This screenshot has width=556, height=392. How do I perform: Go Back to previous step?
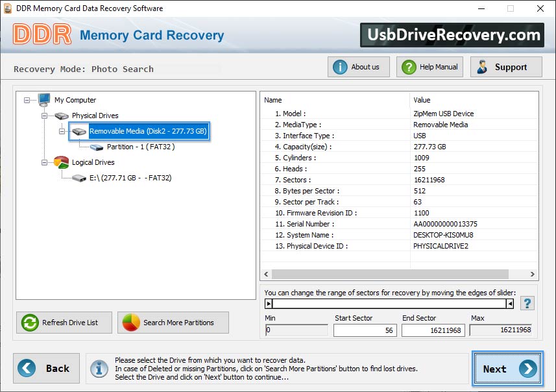[x=47, y=368]
